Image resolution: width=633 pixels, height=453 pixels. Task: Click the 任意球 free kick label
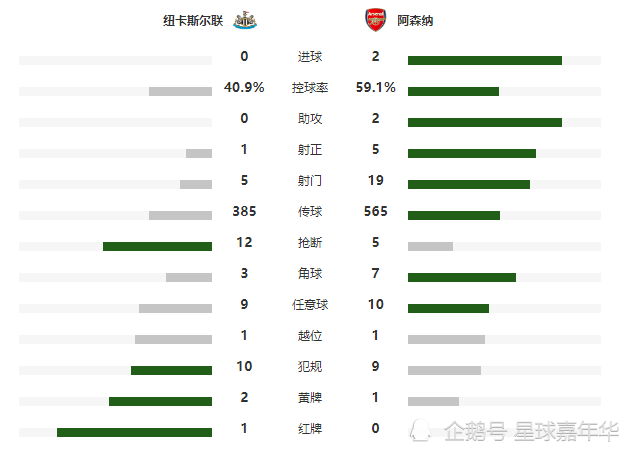click(x=310, y=304)
